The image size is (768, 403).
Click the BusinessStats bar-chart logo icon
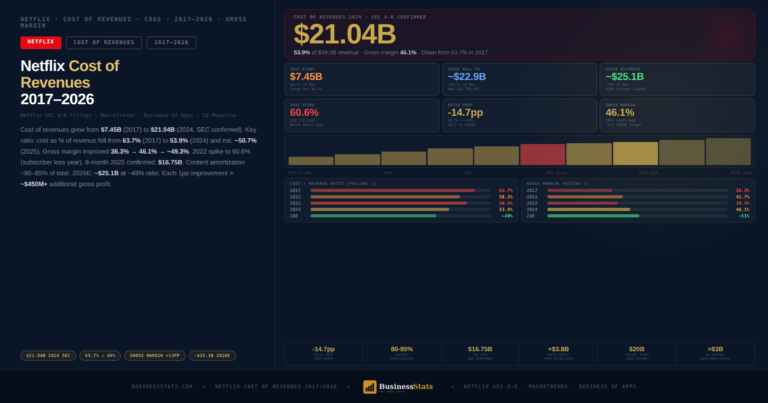tap(369, 387)
